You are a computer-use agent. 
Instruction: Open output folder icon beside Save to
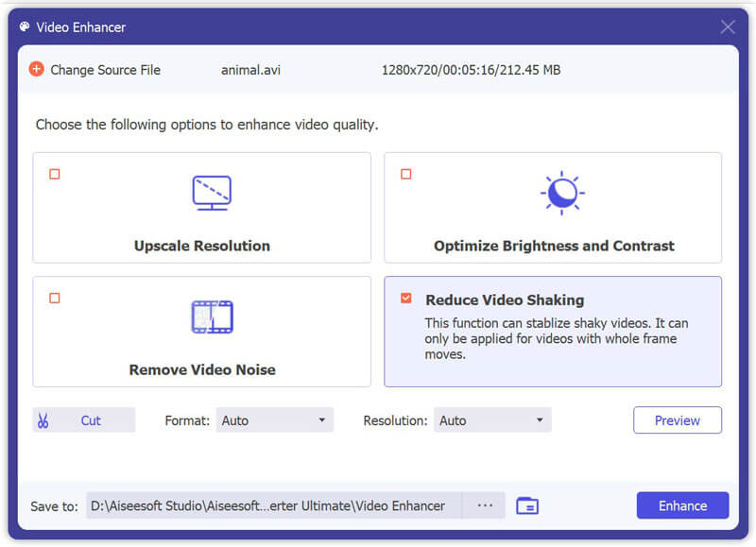tap(527, 505)
